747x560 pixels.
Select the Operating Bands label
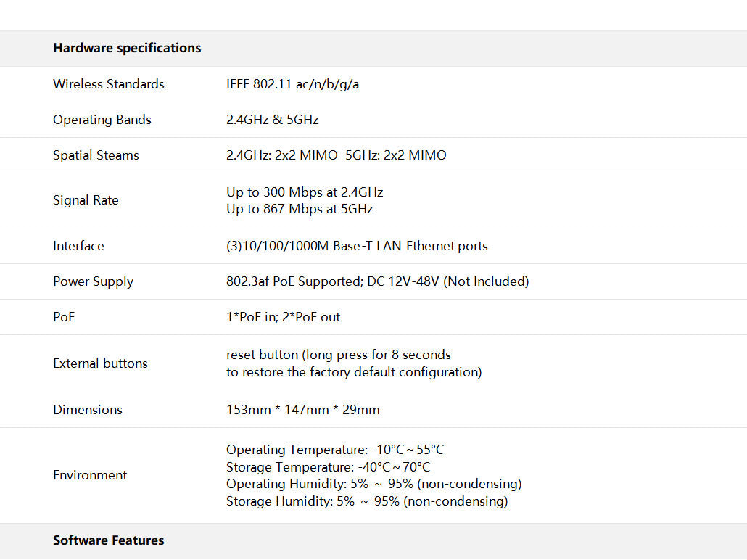tap(102, 120)
